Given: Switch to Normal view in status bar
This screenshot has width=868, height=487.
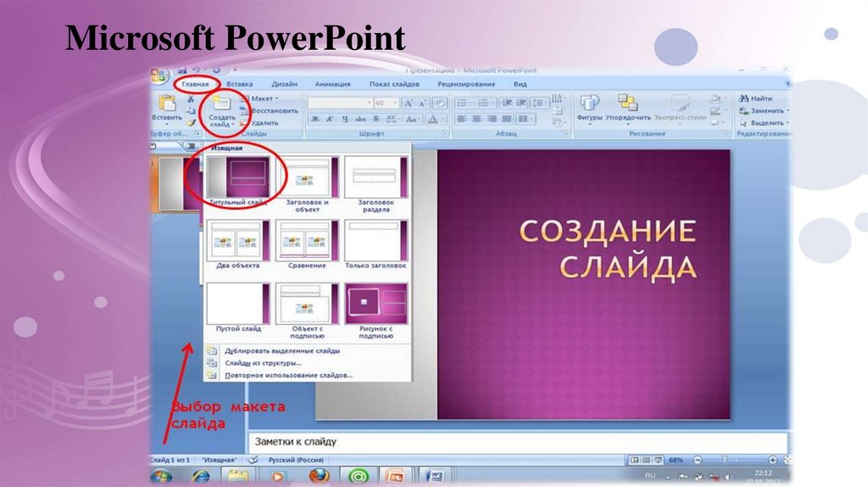Looking at the screenshot, I should [x=634, y=461].
